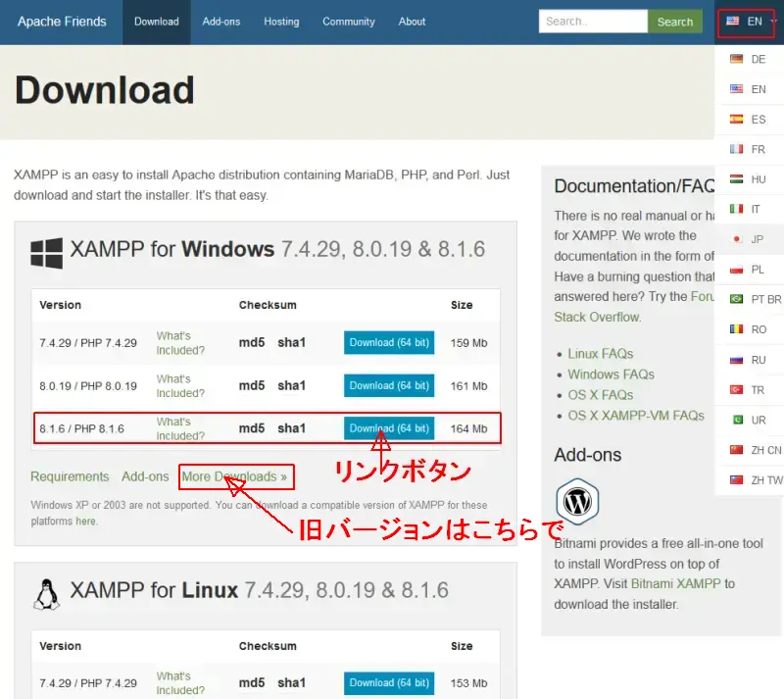Show sha1 checksum for Windows 8.0.19
This screenshot has width=784, height=699.
point(291,386)
